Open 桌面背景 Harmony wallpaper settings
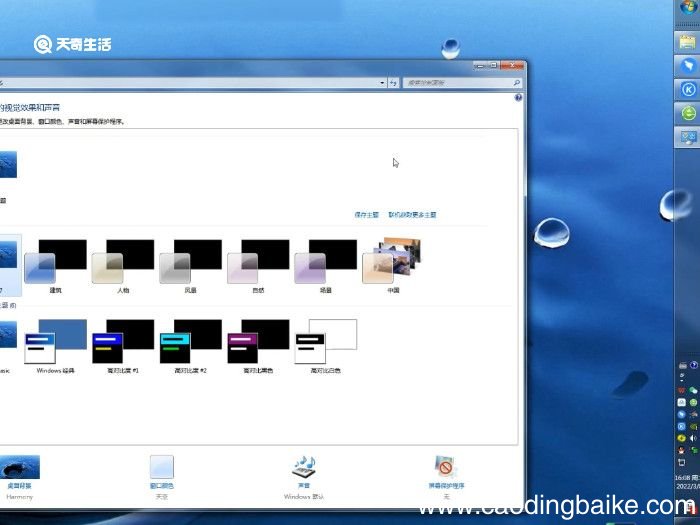Viewport: 700px width, 525px height. [20, 477]
